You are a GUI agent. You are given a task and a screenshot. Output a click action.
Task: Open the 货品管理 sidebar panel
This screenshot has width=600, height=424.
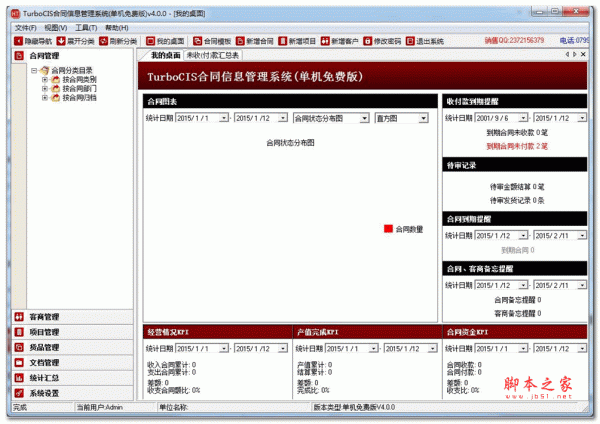pos(73,347)
